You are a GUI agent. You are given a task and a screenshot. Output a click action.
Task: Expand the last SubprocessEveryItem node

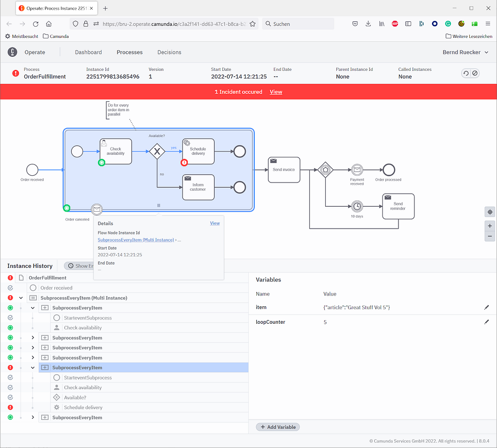click(33, 417)
